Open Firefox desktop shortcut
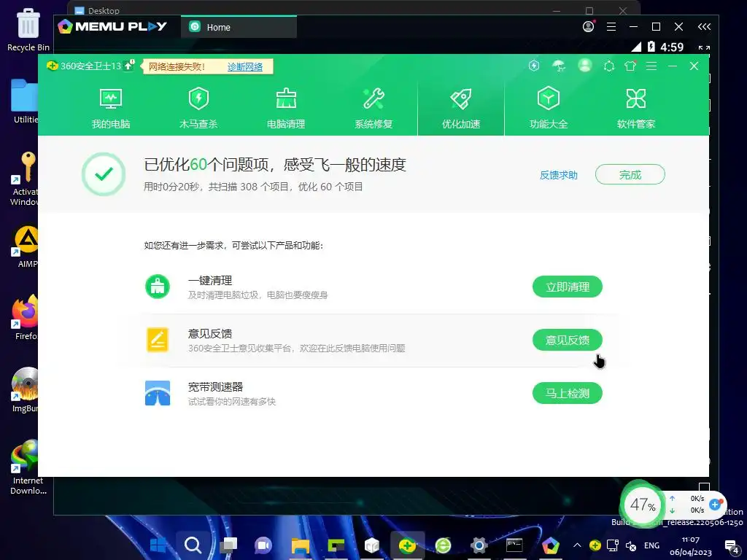747x560 pixels. click(x=26, y=316)
